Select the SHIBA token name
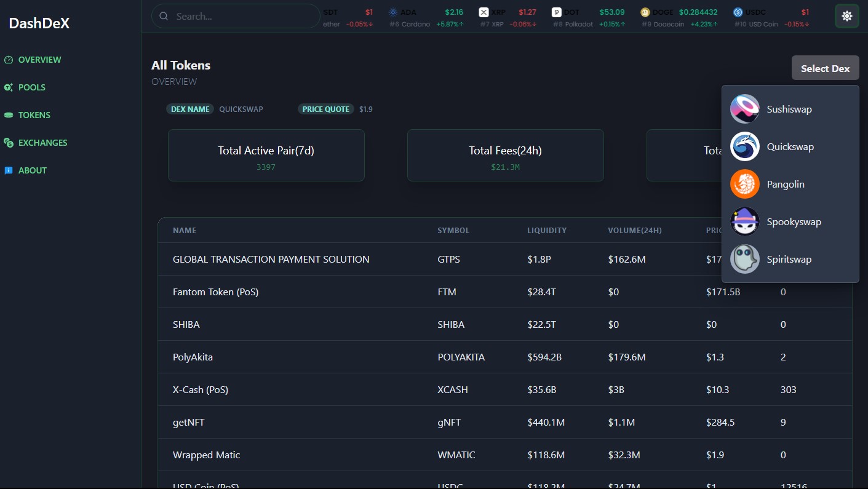This screenshot has height=489, width=868. point(186,325)
